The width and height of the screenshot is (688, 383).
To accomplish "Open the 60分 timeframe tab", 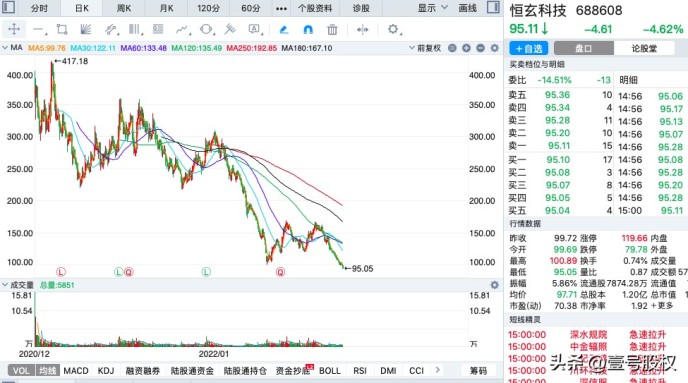I will 251,8.
